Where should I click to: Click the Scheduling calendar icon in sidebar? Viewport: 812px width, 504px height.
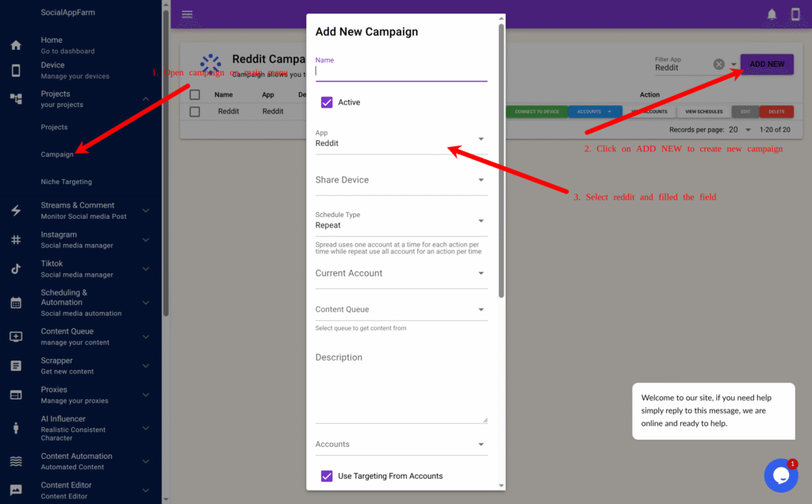(16, 303)
